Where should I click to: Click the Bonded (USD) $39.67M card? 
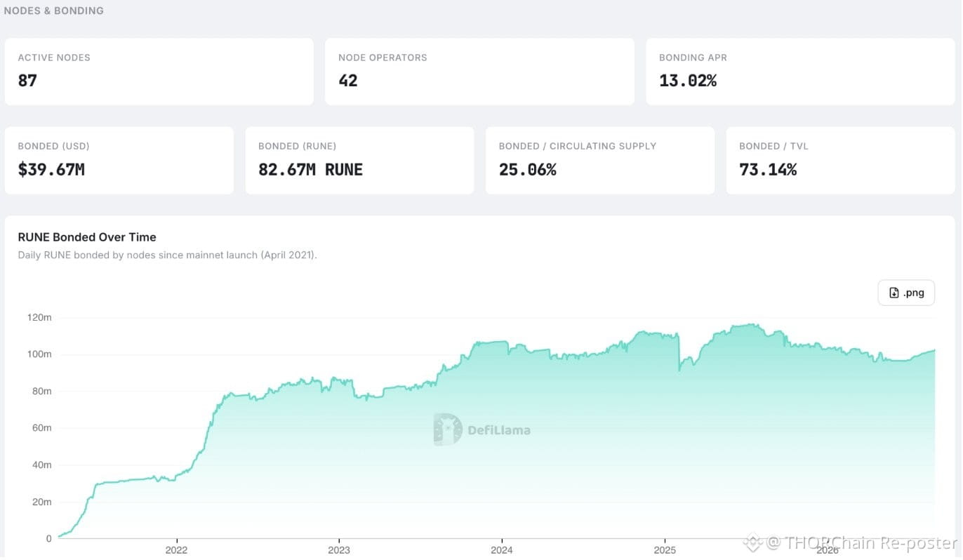click(119, 160)
